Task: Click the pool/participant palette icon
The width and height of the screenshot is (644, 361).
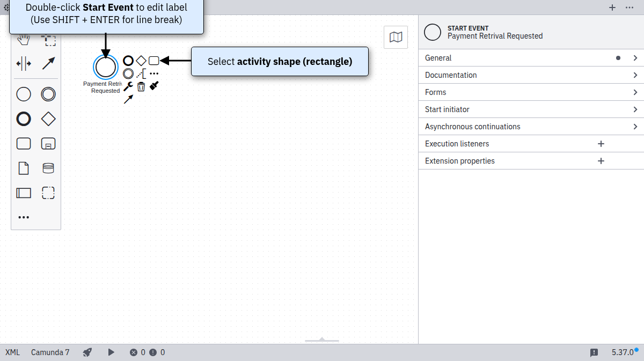Action: pos(24,193)
